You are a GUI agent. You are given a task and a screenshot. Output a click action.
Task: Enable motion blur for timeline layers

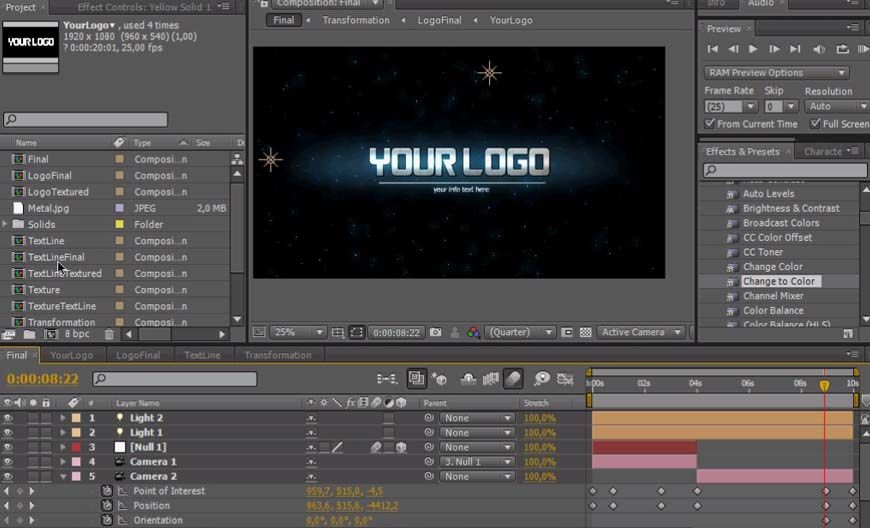(513, 379)
